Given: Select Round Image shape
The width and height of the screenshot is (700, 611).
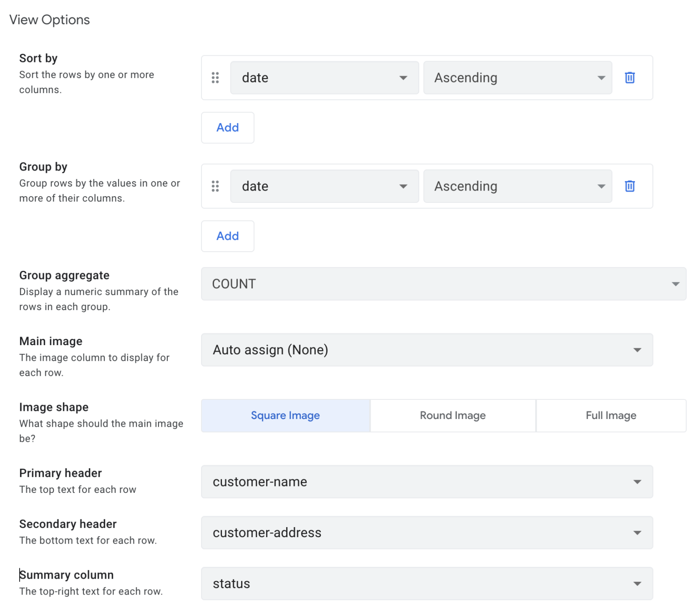Looking at the screenshot, I should click(x=453, y=415).
